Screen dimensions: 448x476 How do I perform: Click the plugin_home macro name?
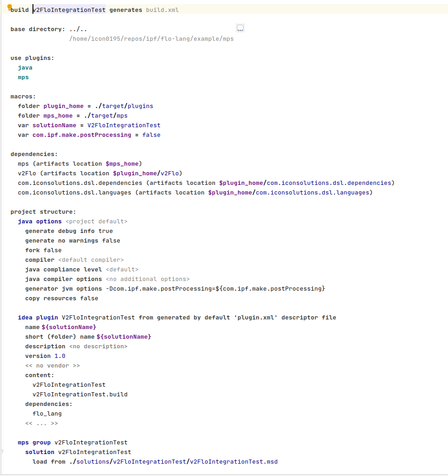[x=63, y=106]
